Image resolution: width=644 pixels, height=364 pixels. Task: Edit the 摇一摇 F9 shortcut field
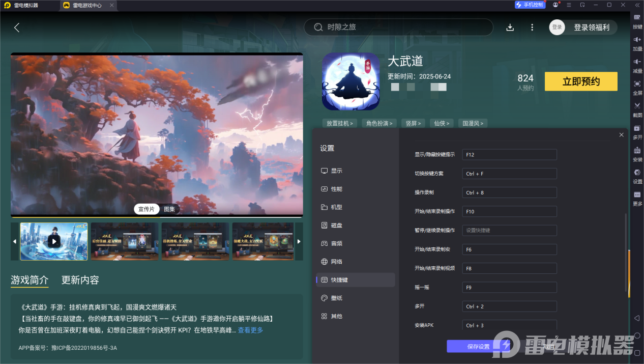(509, 288)
